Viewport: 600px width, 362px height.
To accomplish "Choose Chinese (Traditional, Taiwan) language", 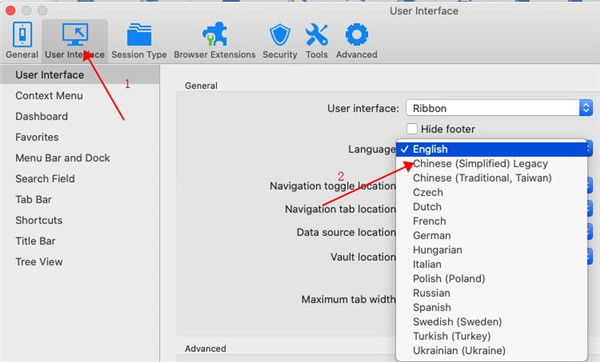I will [x=492, y=178].
